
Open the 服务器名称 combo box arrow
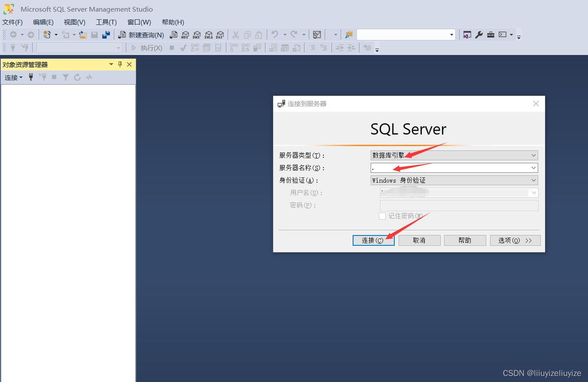coord(533,168)
